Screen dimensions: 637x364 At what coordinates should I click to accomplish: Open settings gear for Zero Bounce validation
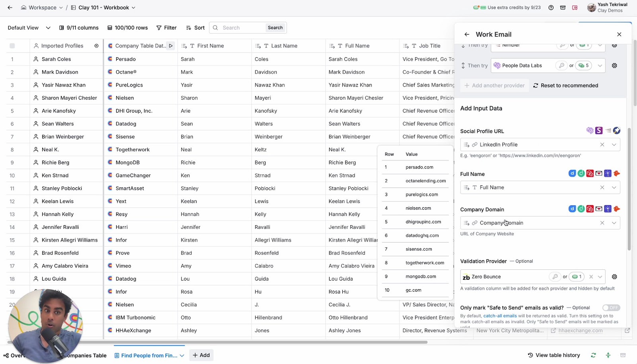pyautogui.click(x=615, y=277)
